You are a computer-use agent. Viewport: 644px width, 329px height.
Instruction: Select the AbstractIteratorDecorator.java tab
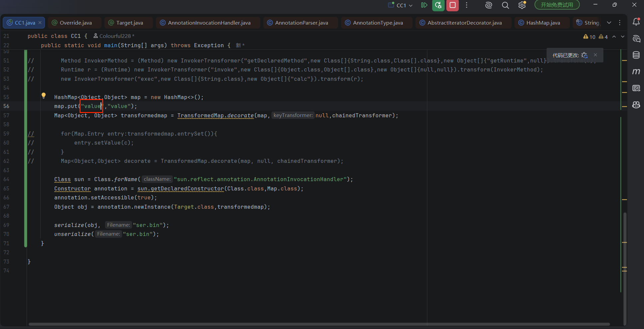tap(464, 23)
